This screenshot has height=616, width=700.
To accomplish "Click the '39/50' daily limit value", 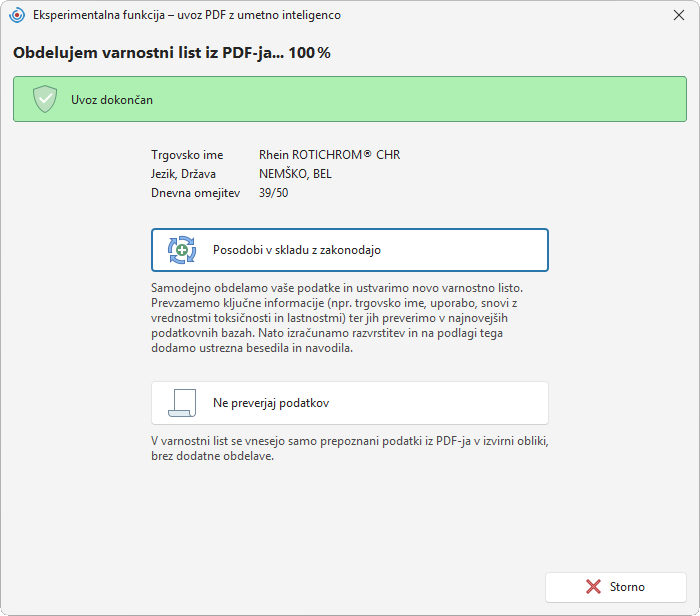I will tap(273, 193).
